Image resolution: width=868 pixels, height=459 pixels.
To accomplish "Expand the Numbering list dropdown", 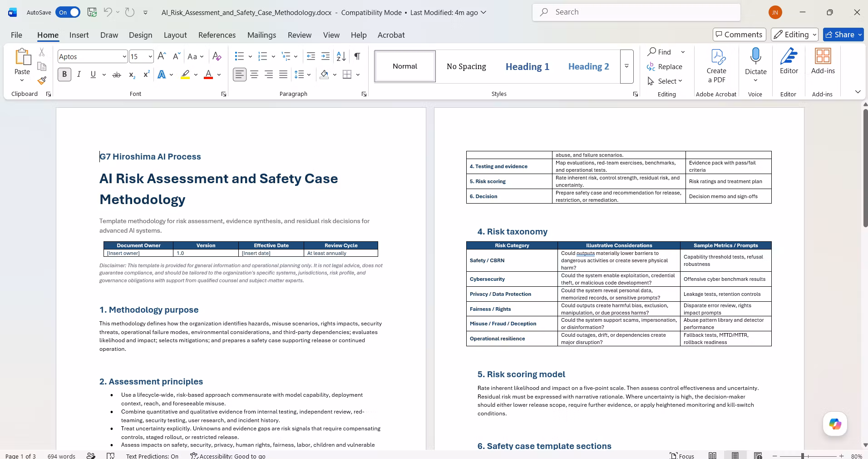I will 273,56.
